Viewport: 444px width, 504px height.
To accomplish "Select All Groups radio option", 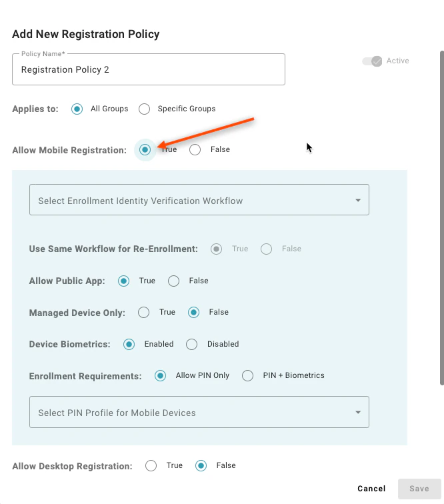I will 77,109.
